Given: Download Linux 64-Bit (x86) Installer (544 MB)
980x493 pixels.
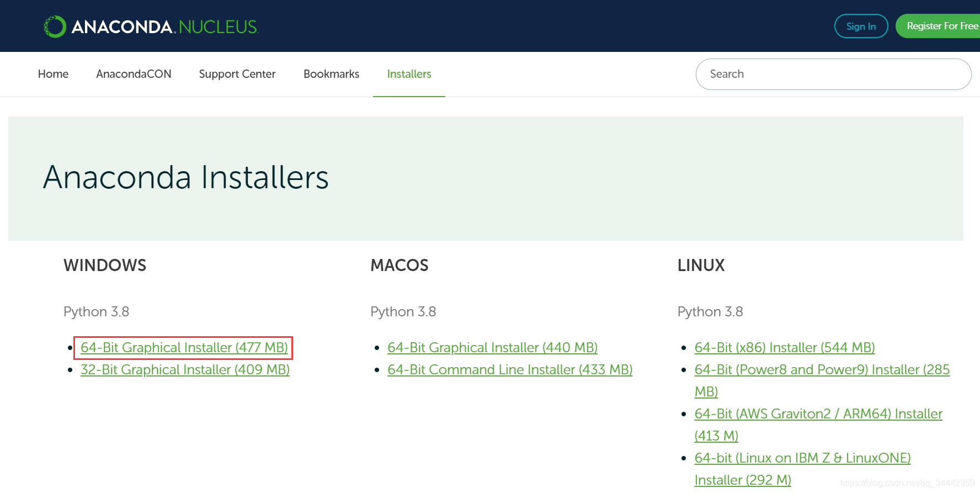Looking at the screenshot, I should (x=785, y=347).
